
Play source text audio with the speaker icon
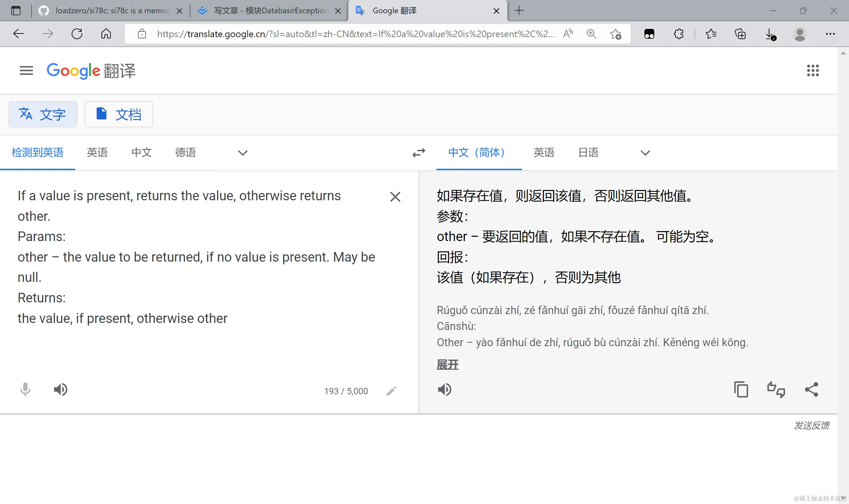tap(61, 389)
